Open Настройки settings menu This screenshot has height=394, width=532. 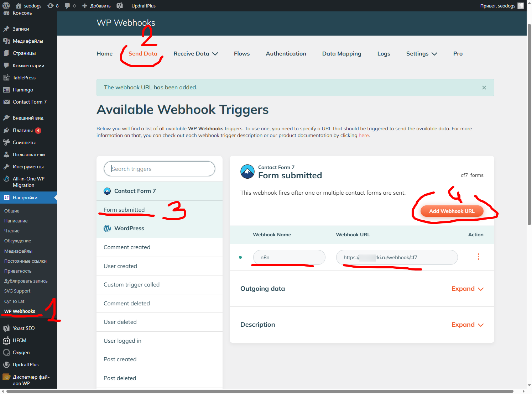click(x=28, y=198)
